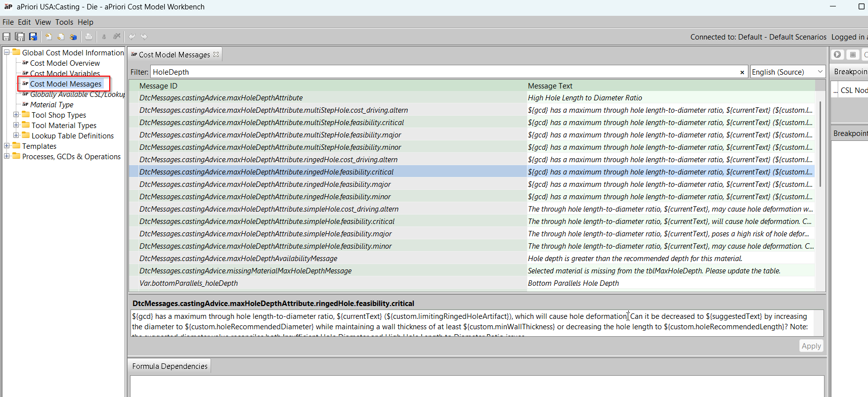Open the English (Source) language dropdown
868x397 pixels.
[x=788, y=72]
